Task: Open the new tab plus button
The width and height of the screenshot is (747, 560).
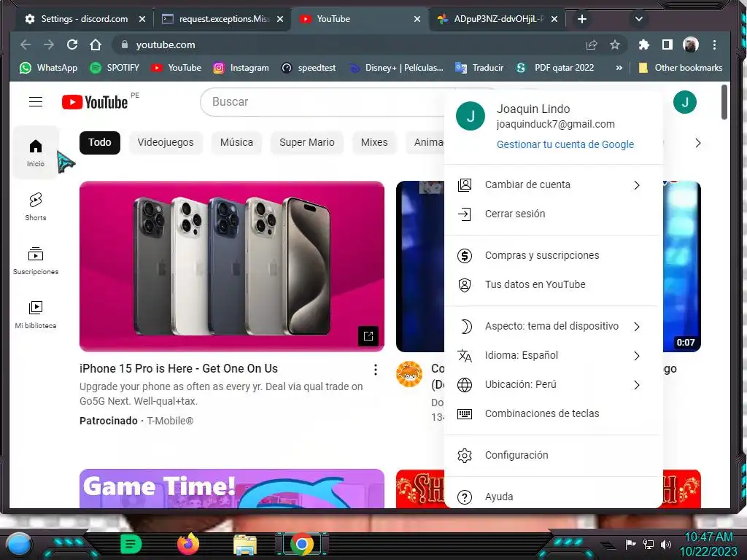Action: click(x=581, y=19)
